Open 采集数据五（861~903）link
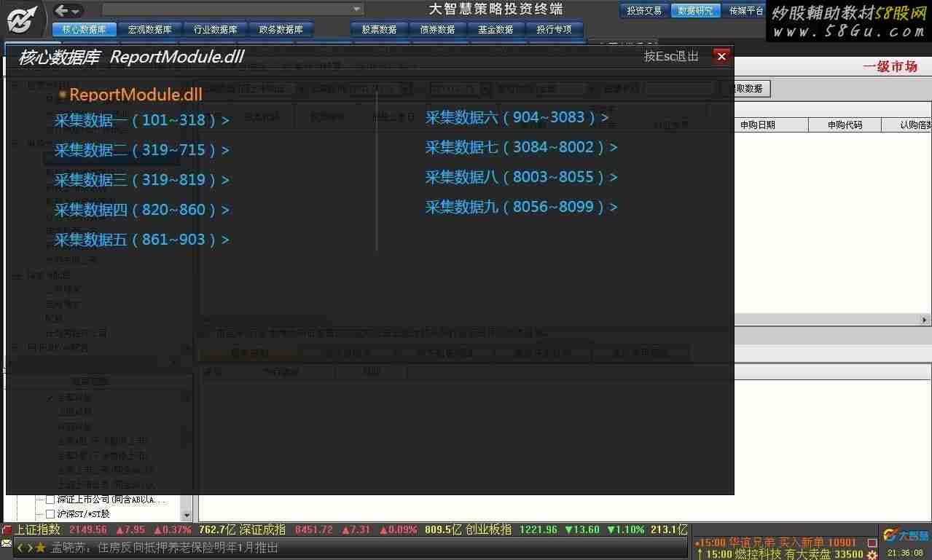932x560 pixels. coord(142,240)
